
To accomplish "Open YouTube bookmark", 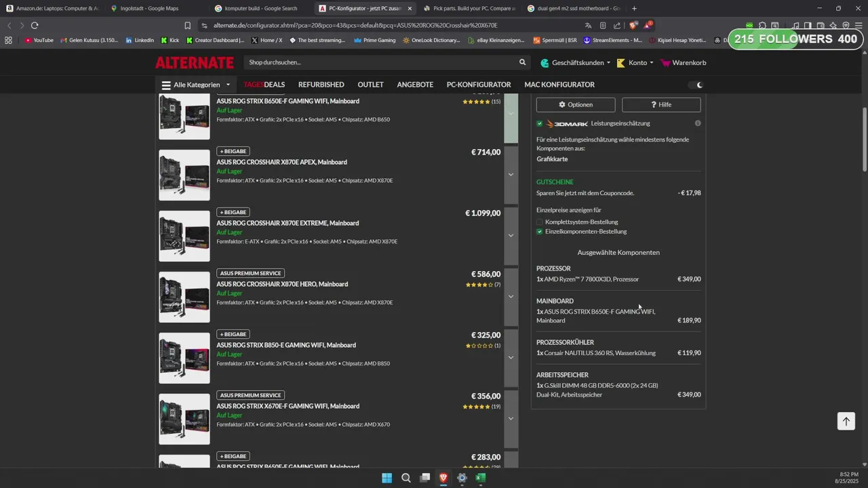I will pos(39,40).
